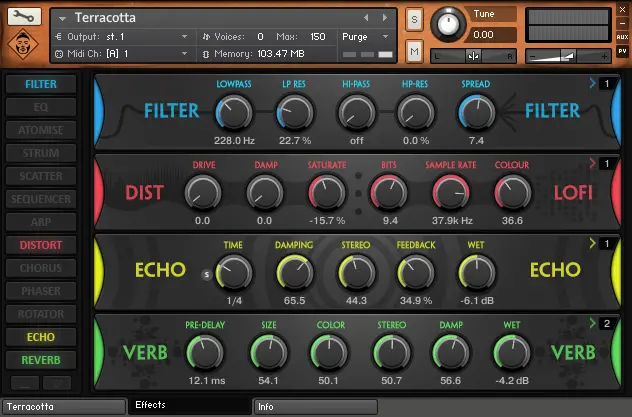Select the previous instrument arrow

tap(366, 18)
